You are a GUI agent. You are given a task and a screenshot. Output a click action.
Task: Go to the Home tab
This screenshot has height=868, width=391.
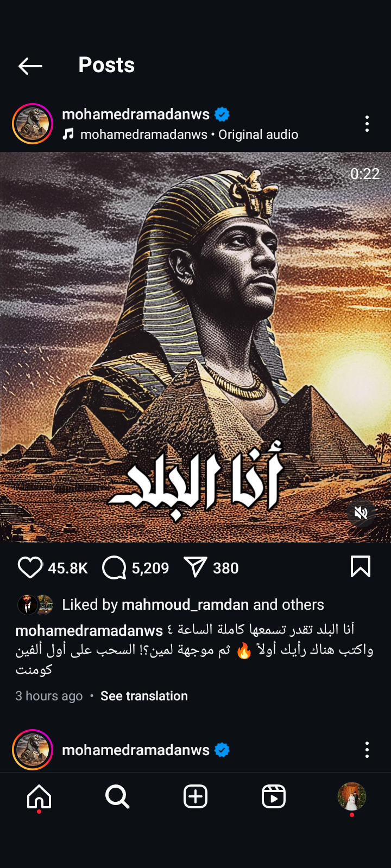(x=39, y=797)
